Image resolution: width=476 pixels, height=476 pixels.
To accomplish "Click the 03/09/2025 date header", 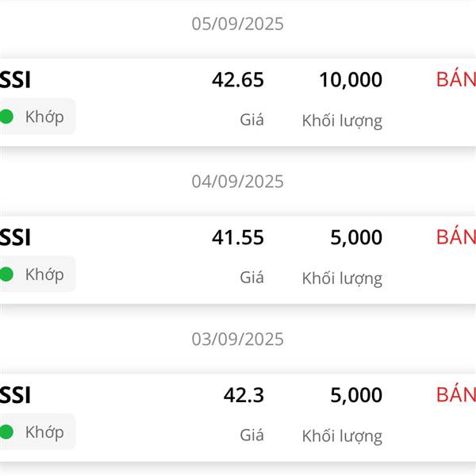I will point(238,339).
